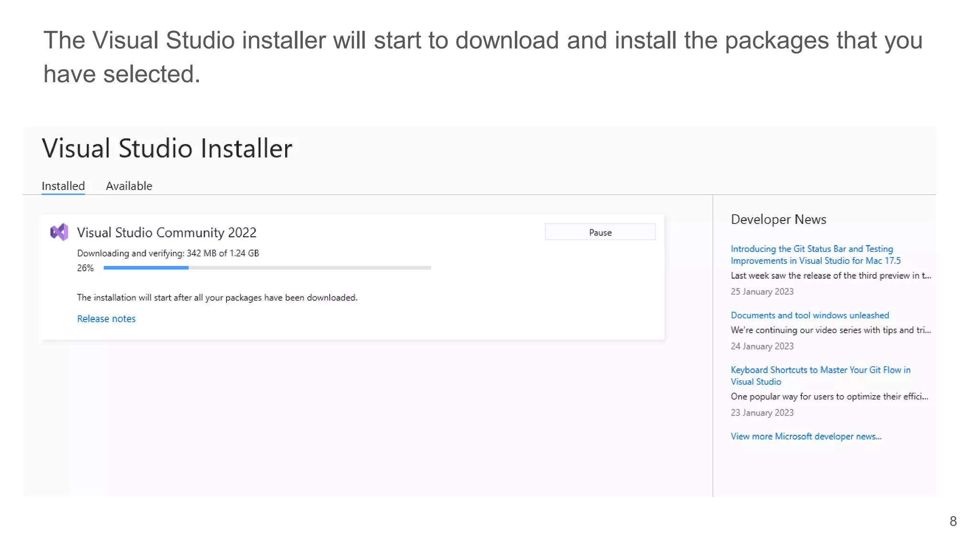Click the slide page number 8

[953, 521]
